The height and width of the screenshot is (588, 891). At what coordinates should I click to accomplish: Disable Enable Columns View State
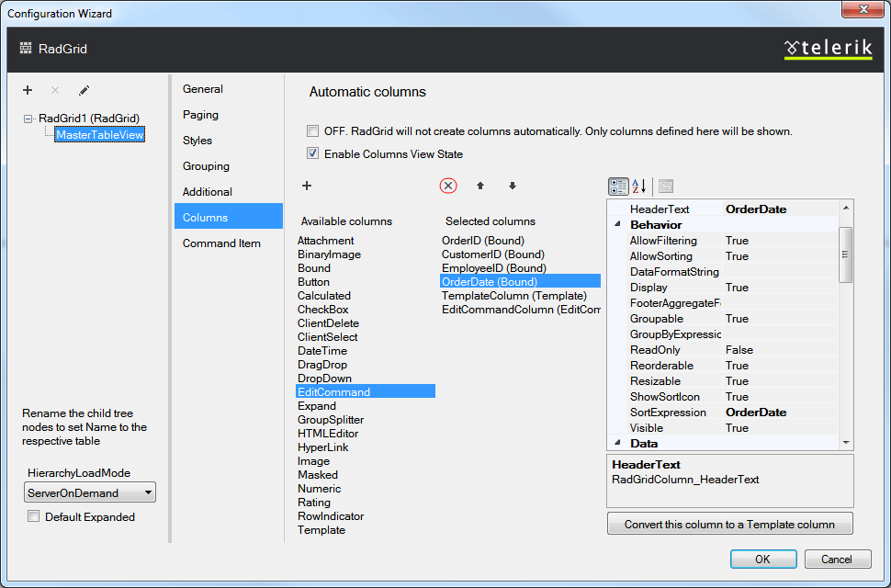314,153
